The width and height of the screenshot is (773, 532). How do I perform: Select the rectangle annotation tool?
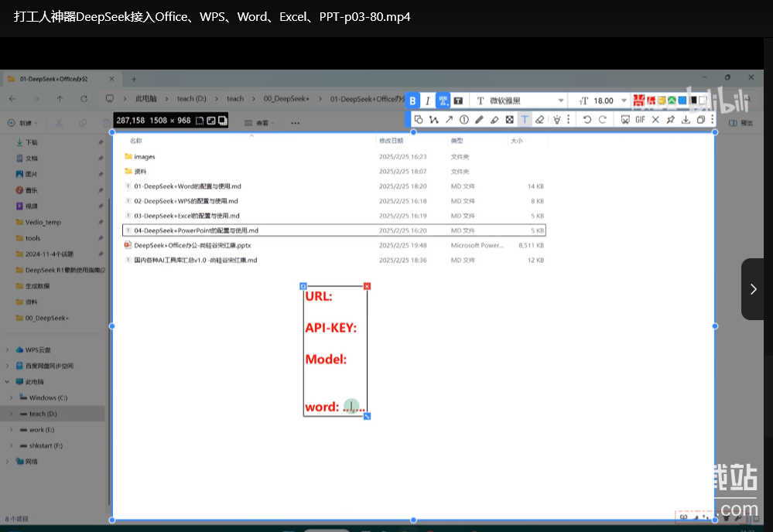click(418, 119)
